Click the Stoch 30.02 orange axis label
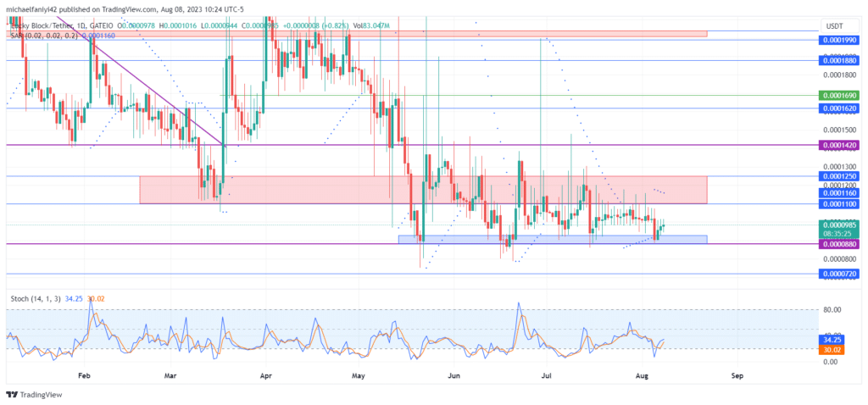This screenshot has height=405, width=868. click(x=831, y=350)
